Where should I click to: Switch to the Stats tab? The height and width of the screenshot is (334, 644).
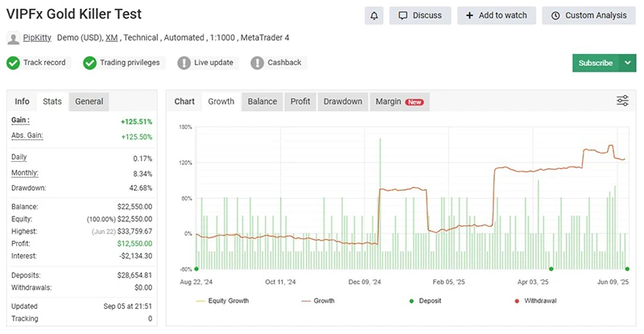pos(52,101)
